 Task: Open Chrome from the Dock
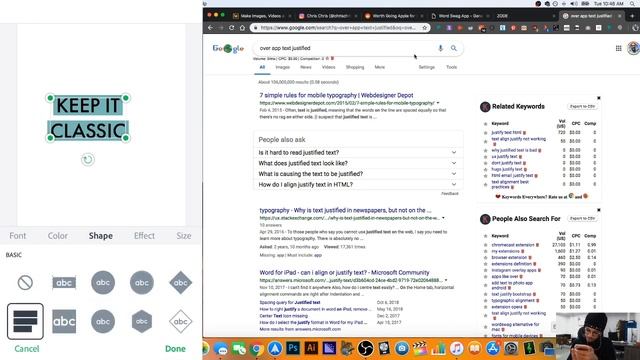tap(257, 349)
